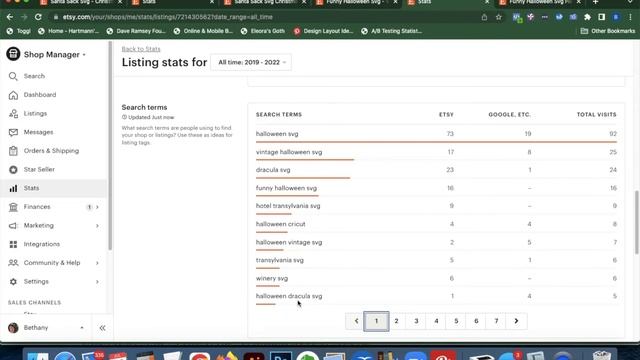Image resolution: width=640 pixels, height=360 pixels.
Task: Open Messages envelope icon
Action: [x=13, y=132]
